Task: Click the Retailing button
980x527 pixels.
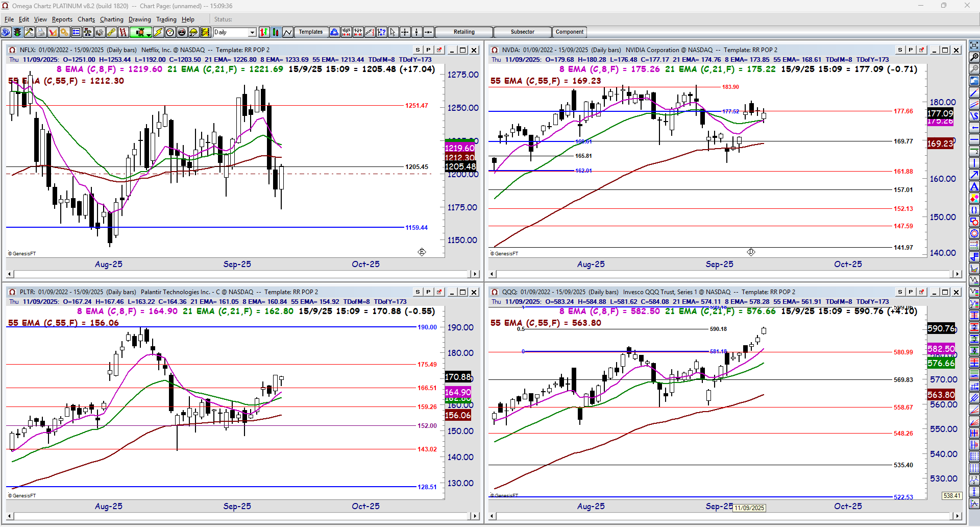Action: (x=464, y=32)
